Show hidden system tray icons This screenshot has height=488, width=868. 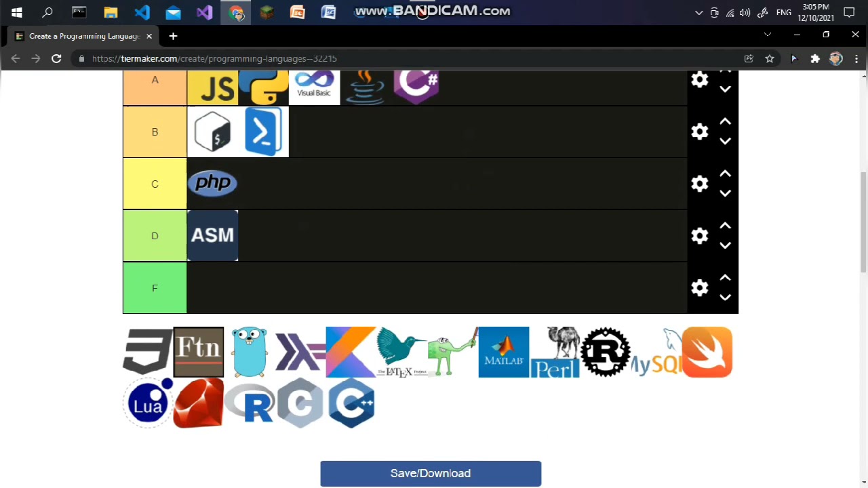point(699,12)
